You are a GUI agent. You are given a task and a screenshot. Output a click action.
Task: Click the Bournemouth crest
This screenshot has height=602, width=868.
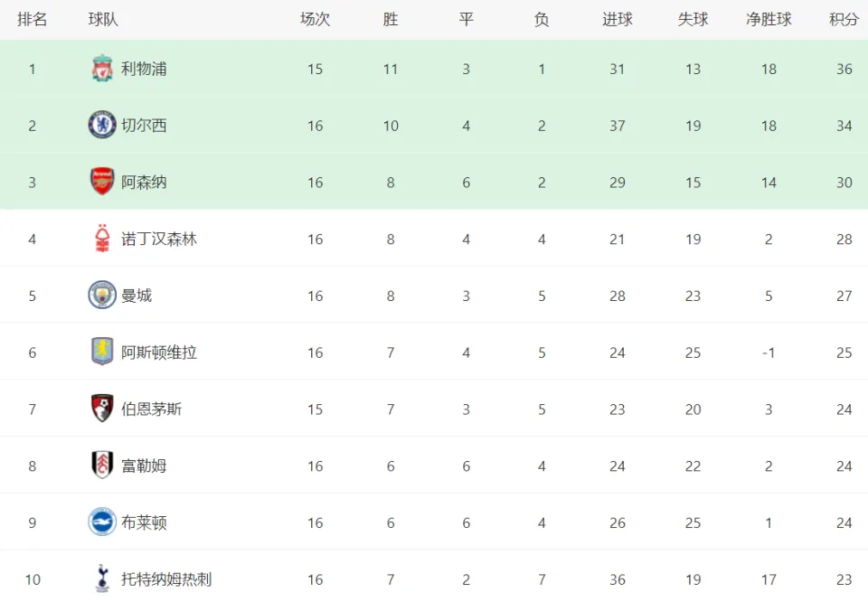click(x=102, y=409)
